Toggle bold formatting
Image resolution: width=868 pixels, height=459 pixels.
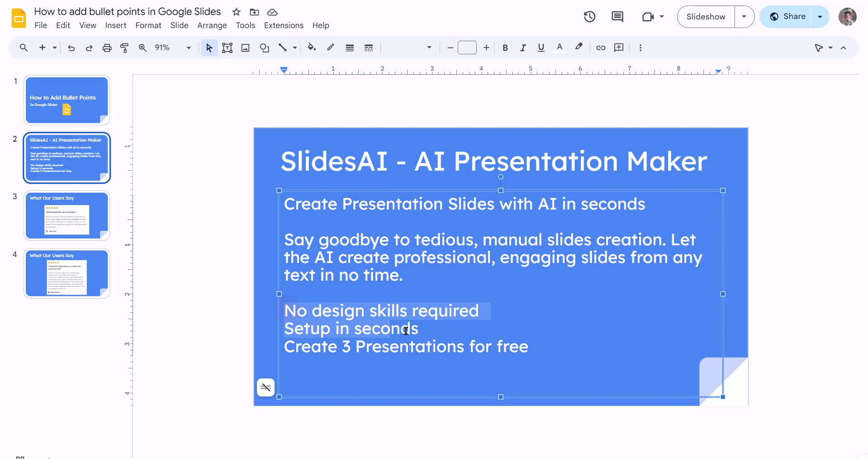505,48
